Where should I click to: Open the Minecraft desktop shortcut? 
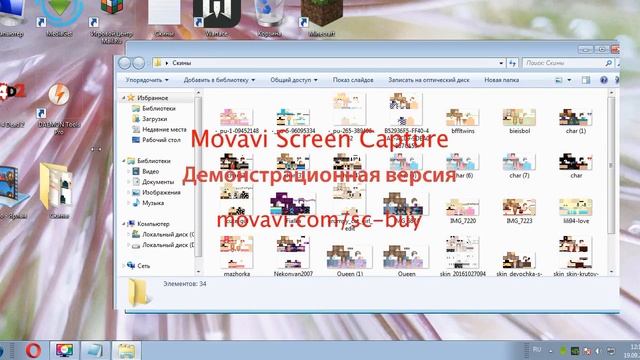pos(322,18)
